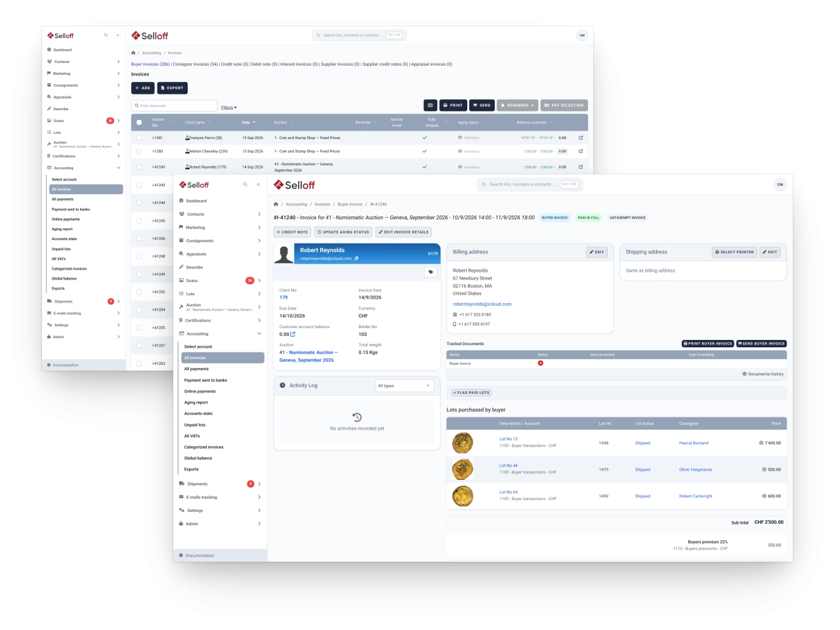Click the global search box in invoice detail window
The image size is (840, 630).
click(x=529, y=184)
